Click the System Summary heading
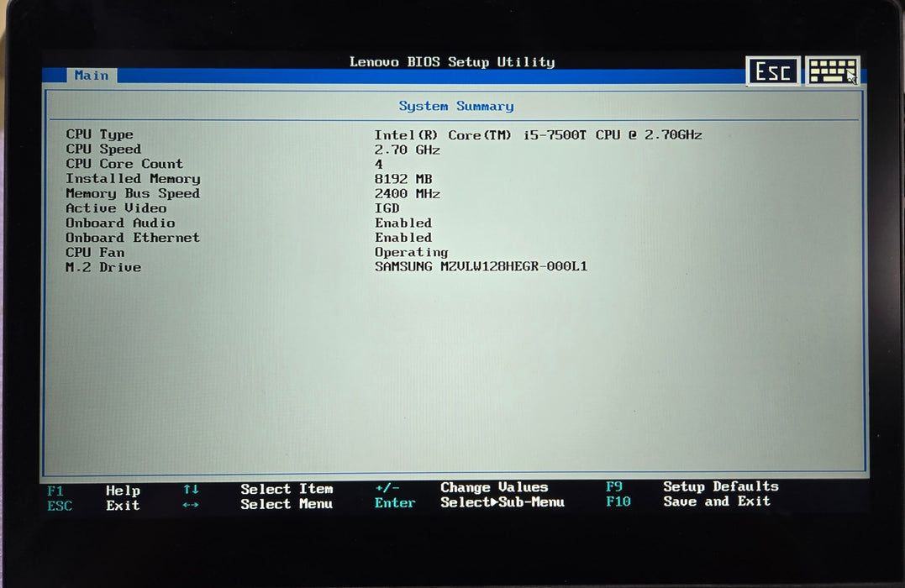The image size is (905, 588). pyautogui.click(x=456, y=106)
